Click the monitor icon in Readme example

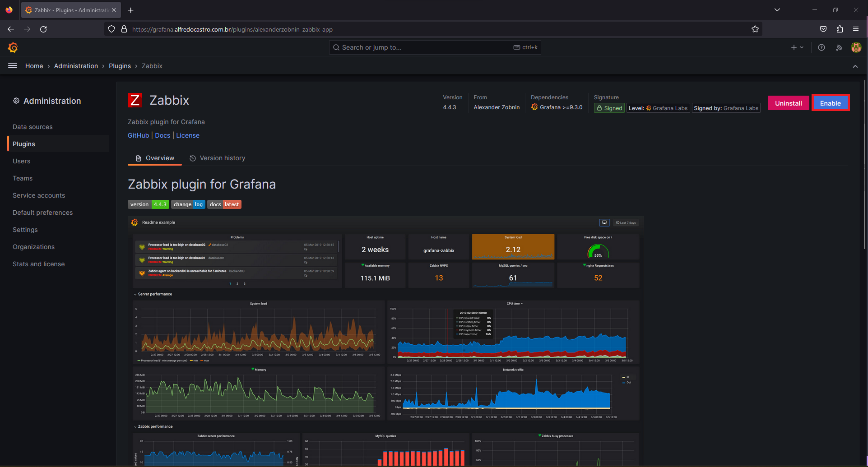pyautogui.click(x=604, y=222)
